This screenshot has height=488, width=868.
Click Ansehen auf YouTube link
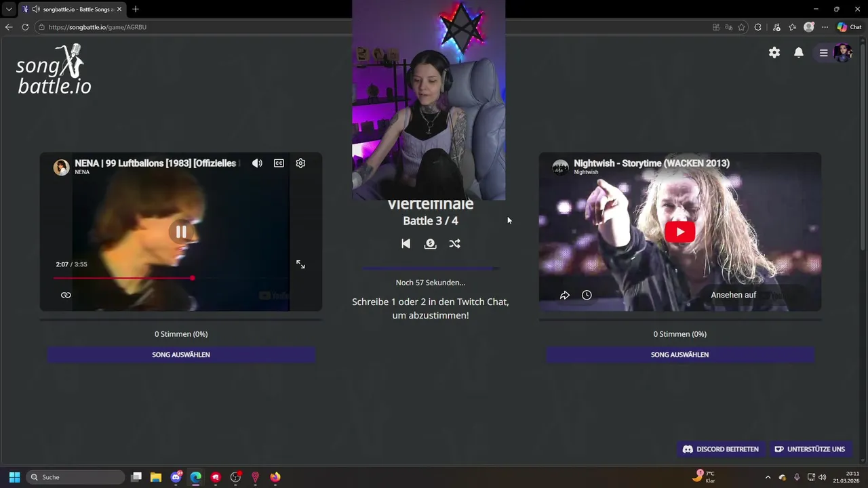click(x=748, y=295)
